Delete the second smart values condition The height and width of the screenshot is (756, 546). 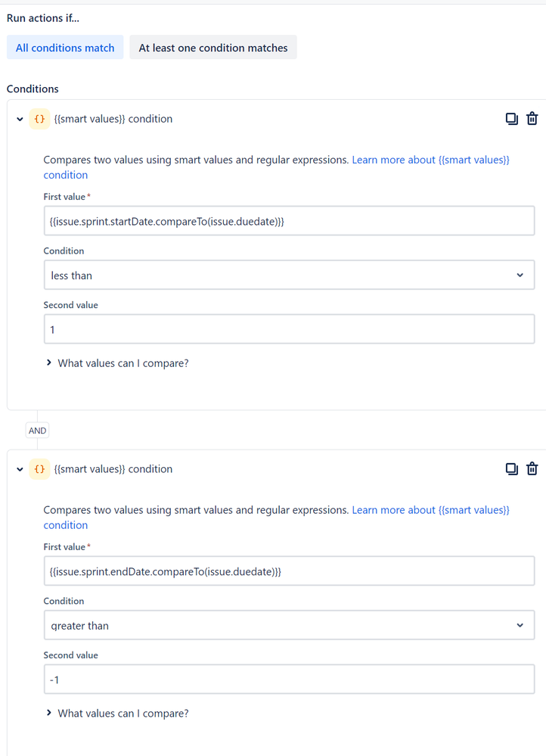click(x=532, y=469)
